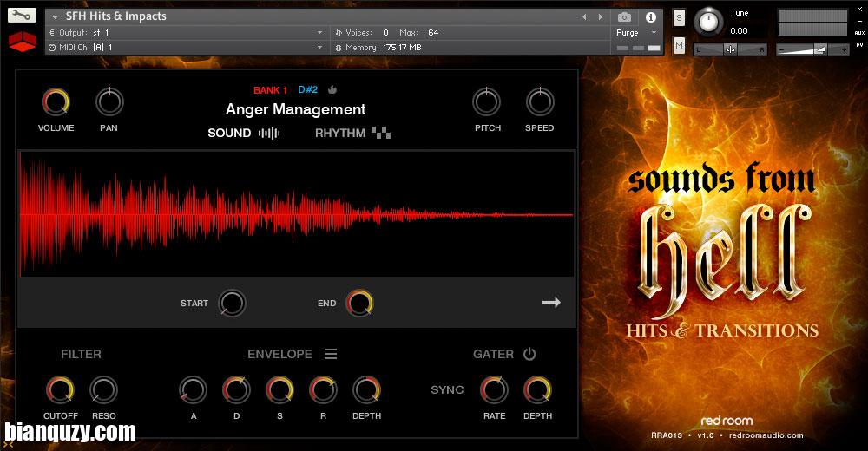Click the VOLUME knob
Viewport: 868px width, 451px height.
pyautogui.click(x=56, y=101)
